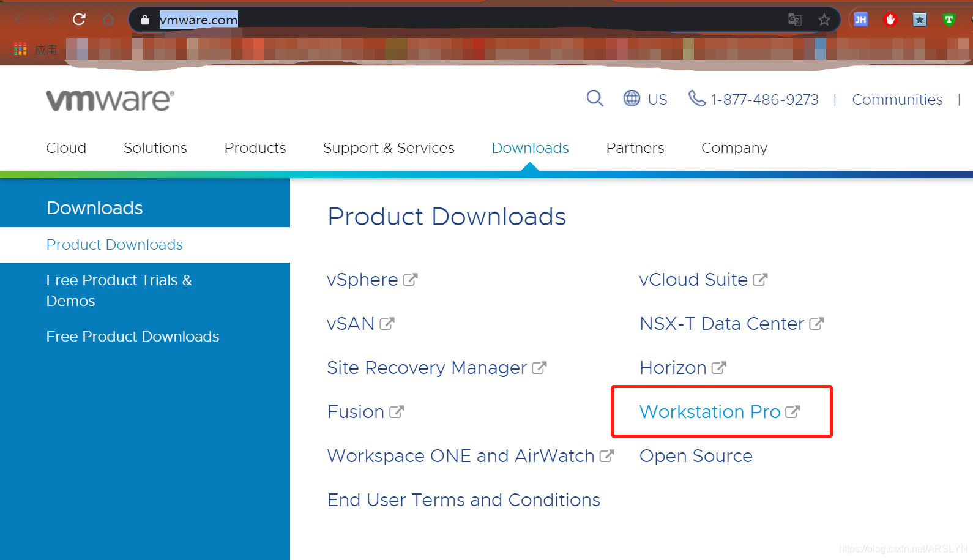Go forward with the browser forward arrow

pyautogui.click(x=50, y=20)
